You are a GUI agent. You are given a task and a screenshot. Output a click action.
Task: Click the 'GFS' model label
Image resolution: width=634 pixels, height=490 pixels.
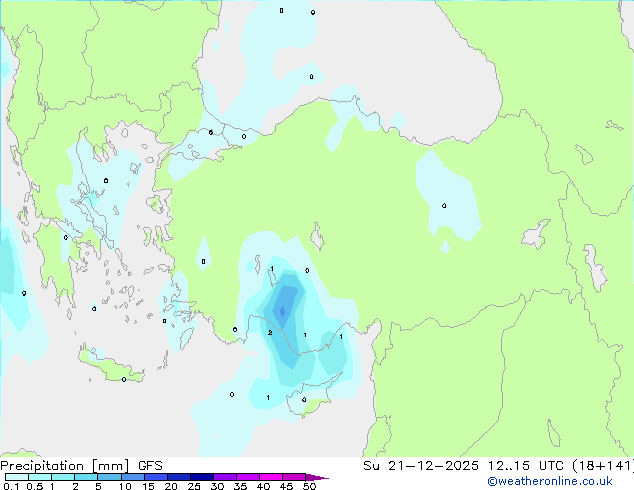150,466
